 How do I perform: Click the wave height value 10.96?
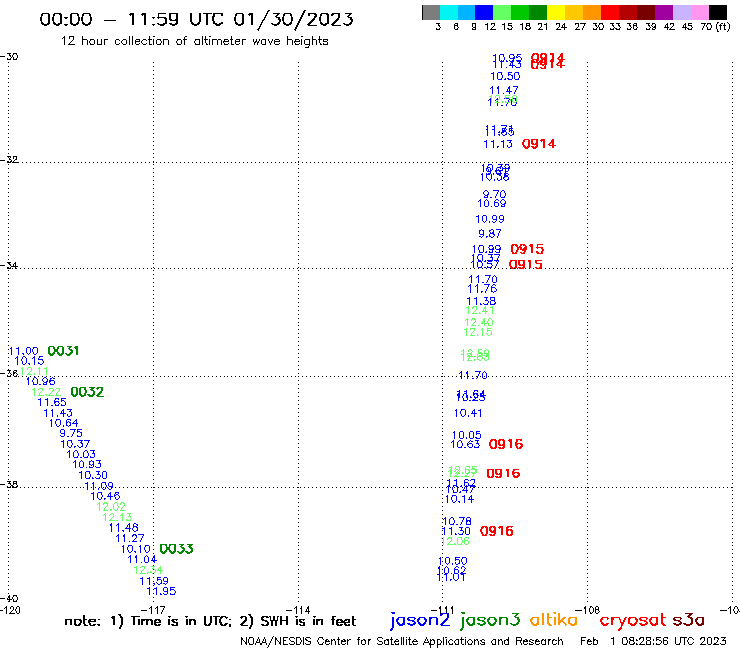click(x=41, y=381)
